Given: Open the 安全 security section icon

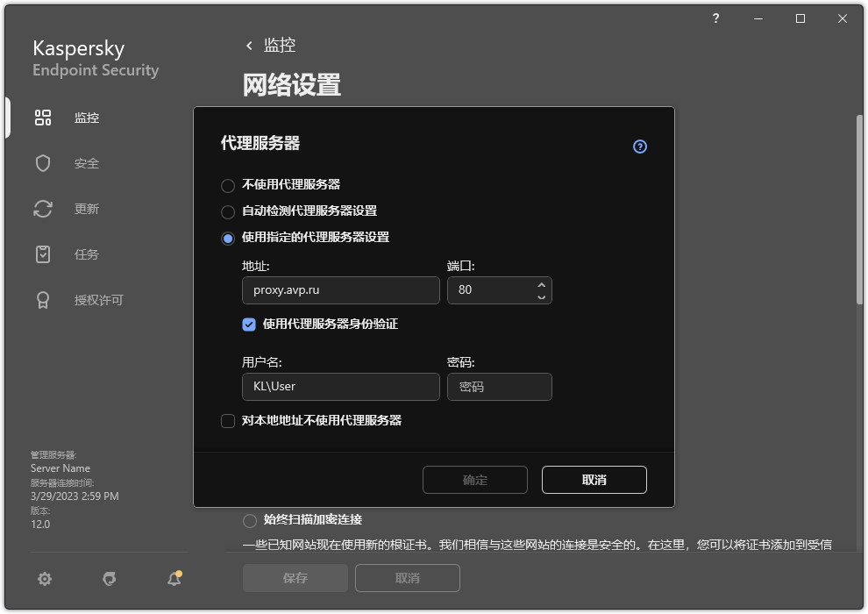Looking at the screenshot, I should click(x=42, y=162).
